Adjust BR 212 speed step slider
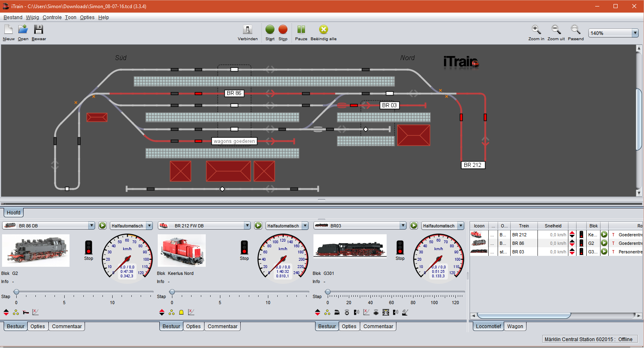Image resolution: width=644 pixels, height=348 pixels. click(172, 292)
